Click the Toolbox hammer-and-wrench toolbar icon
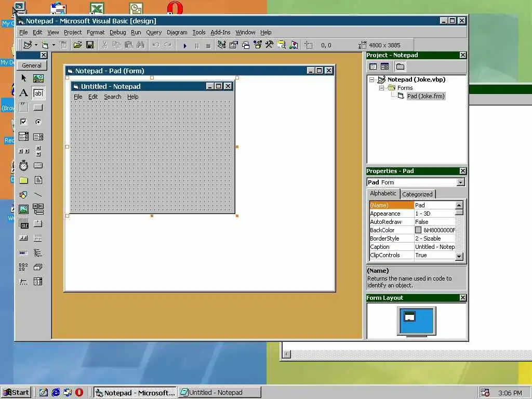 270,45
